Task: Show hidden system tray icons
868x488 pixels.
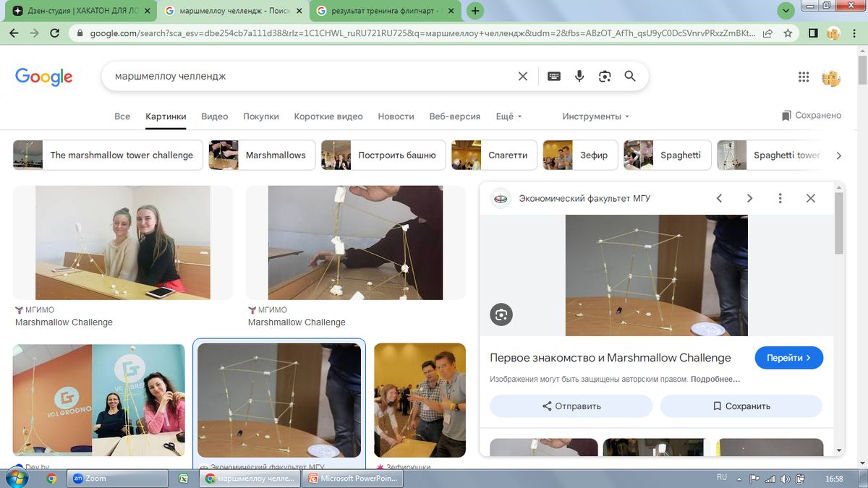Action: [739, 479]
